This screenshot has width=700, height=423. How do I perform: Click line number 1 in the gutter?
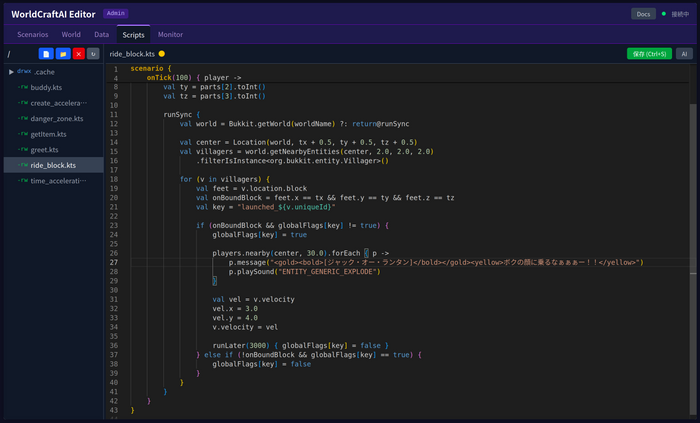point(116,69)
